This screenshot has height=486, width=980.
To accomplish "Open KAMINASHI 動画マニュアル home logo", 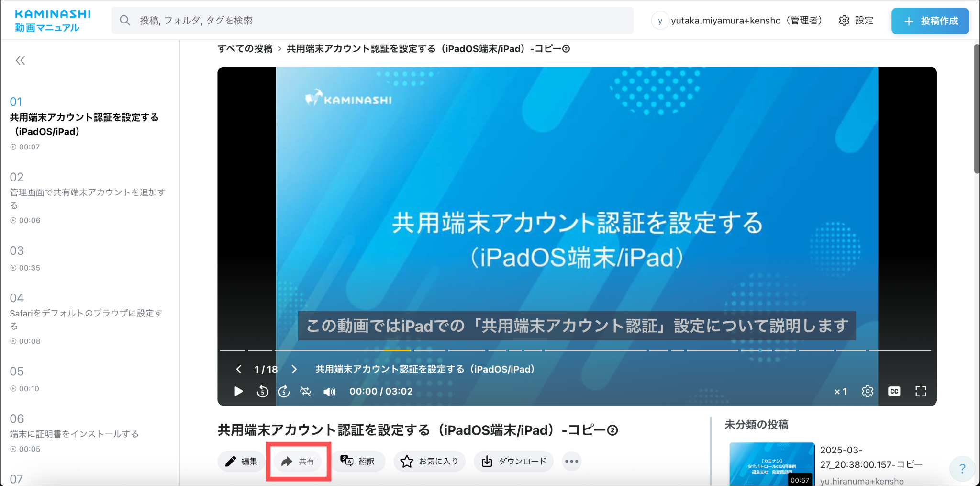I will pyautogui.click(x=53, y=21).
